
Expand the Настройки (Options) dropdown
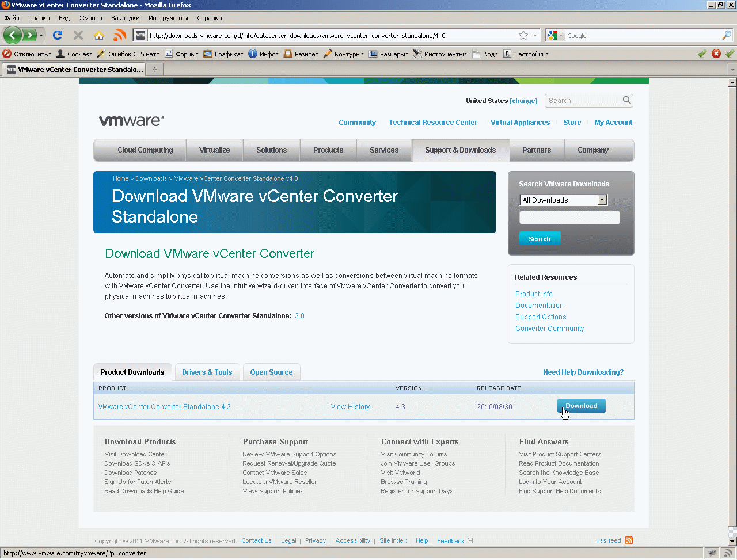pyautogui.click(x=526, y=54)
